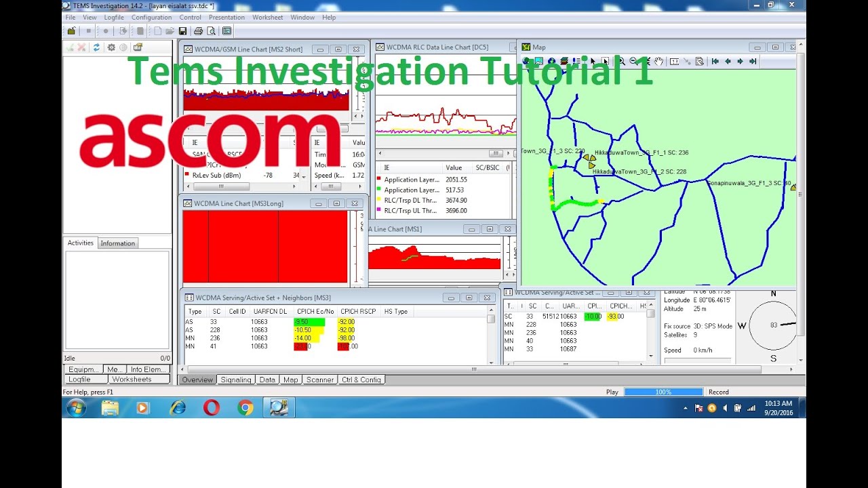Click the Open folder toolbar icon
This screenshot has width=868, height=488.
pos(170,30)
